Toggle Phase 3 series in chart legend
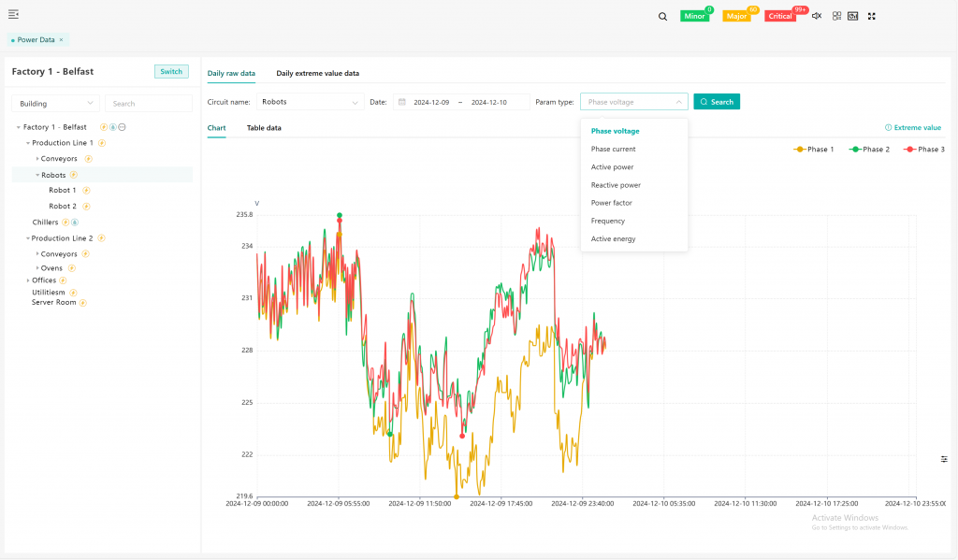This screenshot has height=560, width=958. click(923, 150)
